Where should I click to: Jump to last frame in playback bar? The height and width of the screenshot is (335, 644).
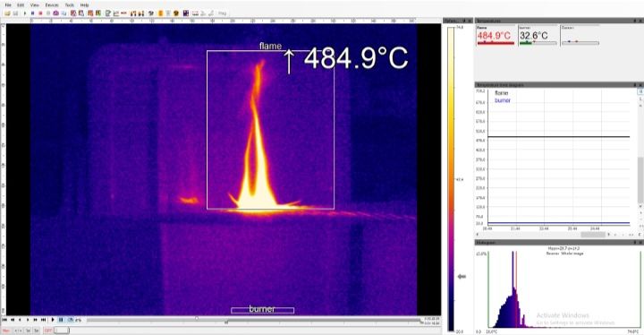pyautogui.click(x=43, y=320)
